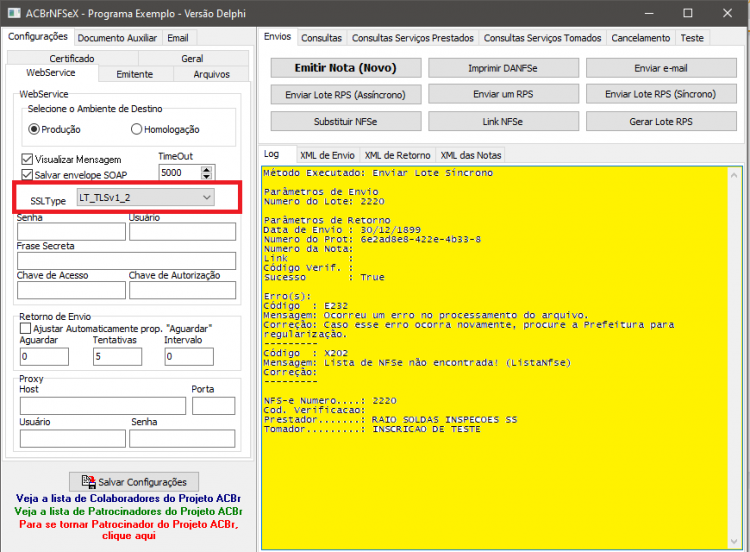Show the XML de Envio tab

pyautogui.click(x=328, y=155)
